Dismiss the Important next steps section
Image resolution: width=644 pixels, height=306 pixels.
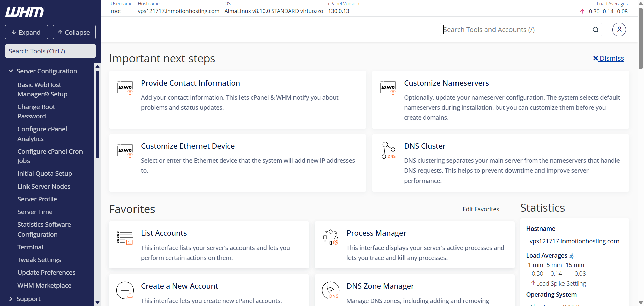click(608, 58)
